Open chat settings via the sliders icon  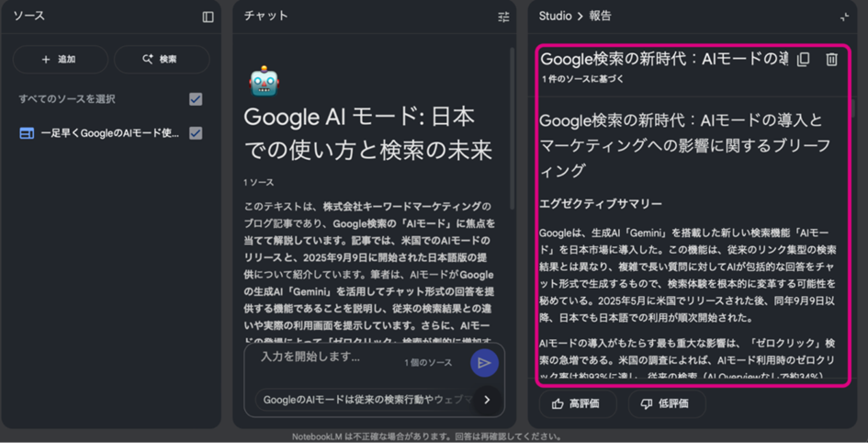(503, 17)
